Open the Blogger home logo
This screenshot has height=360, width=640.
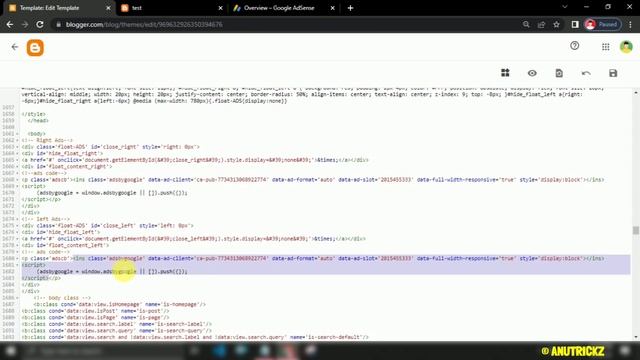[x=35, y=48]
